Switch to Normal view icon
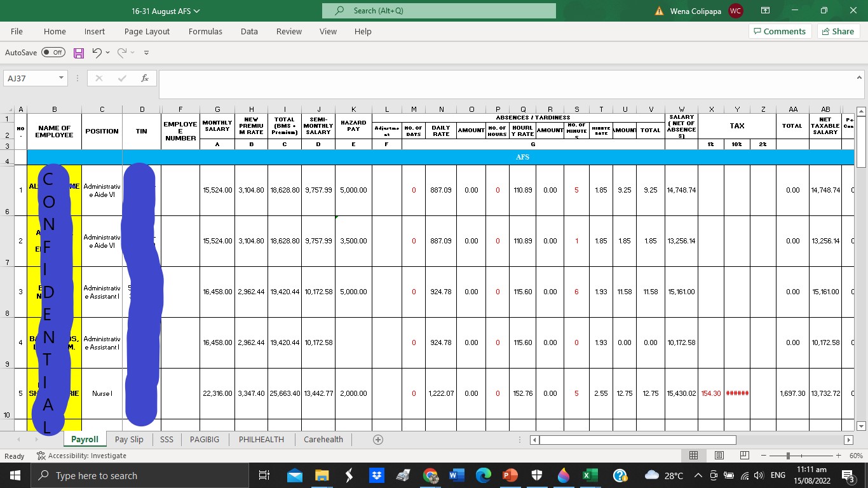868x488 pixels. pos(693,456)
